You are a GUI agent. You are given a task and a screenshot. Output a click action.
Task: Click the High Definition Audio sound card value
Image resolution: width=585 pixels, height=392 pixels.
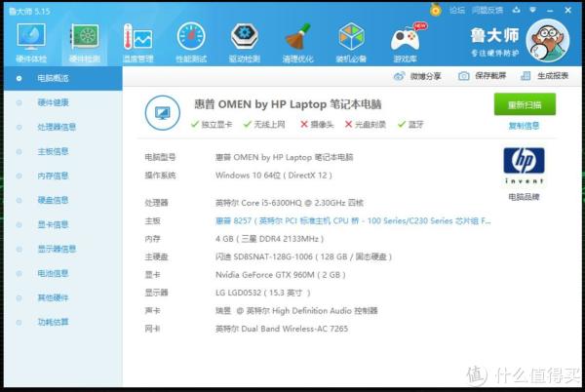[x=296, y=311]
